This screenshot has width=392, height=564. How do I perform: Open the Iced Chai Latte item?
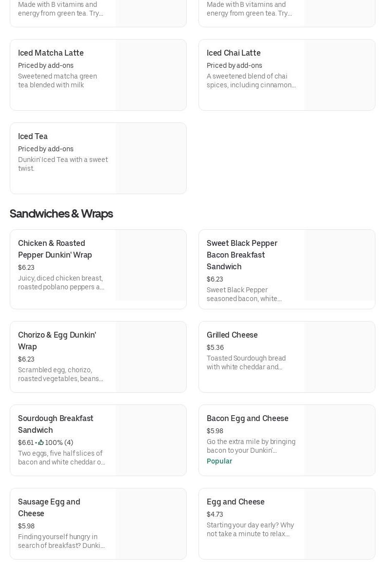[234, 53]
